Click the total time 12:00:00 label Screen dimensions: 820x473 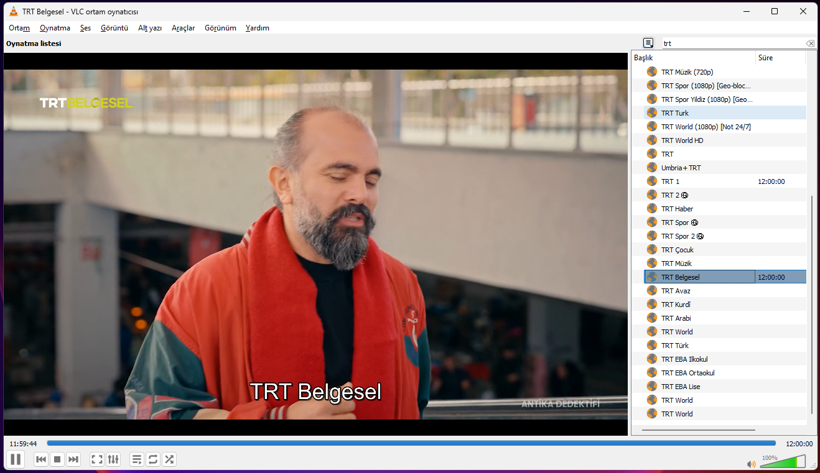(799, 444)
